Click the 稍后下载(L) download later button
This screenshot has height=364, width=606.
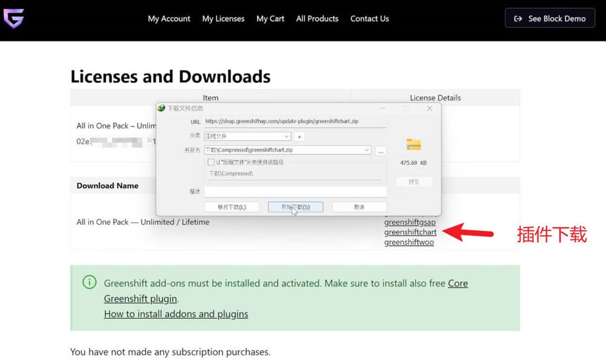point(232,207)
